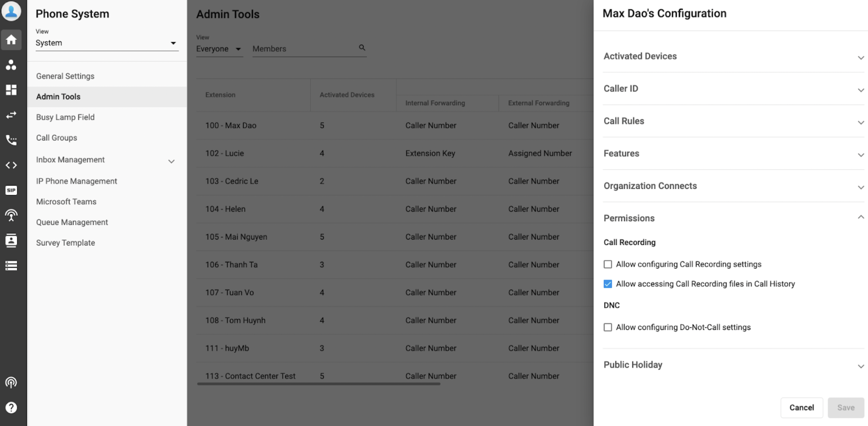Click the search magnifier in Members field
868x426 pixels.
[362, 48]
